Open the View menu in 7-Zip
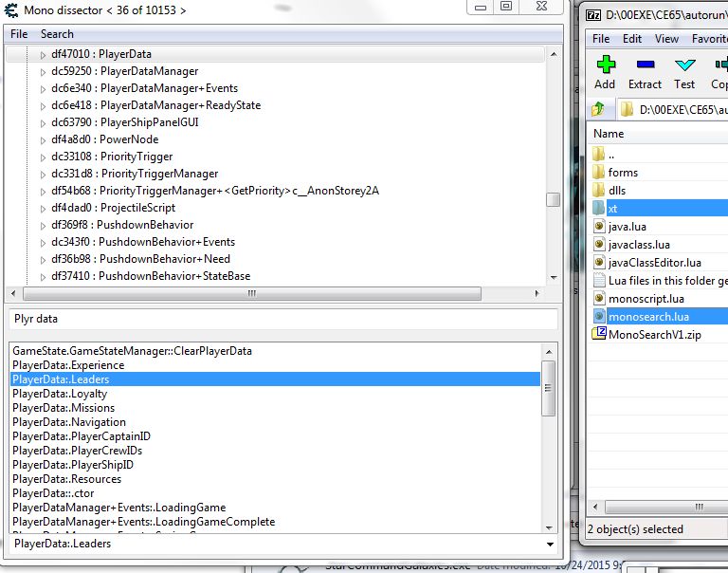The height and width of the screenshot is (573, 728). 666,39
